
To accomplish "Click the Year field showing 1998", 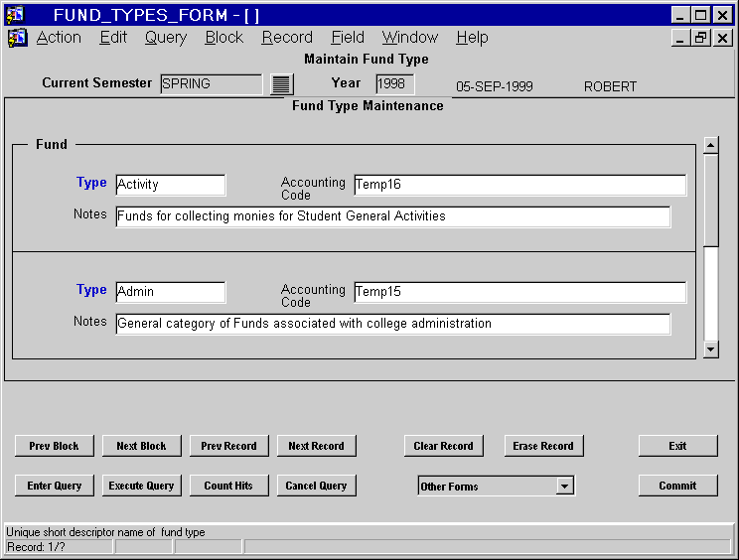I will (395, 83).
